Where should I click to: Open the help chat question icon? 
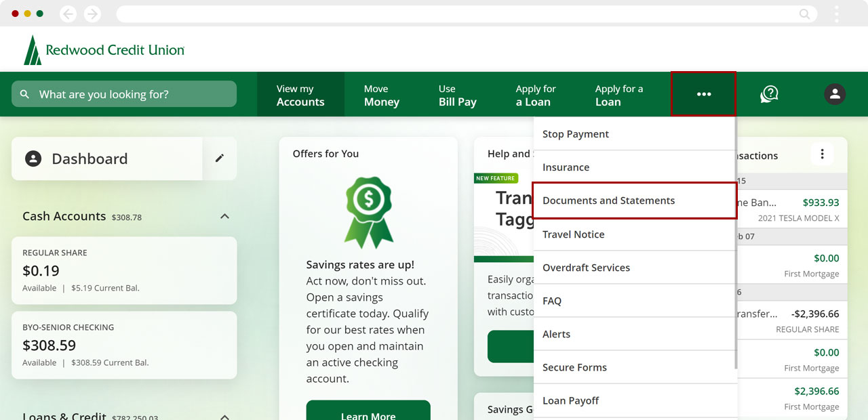click(769, 94)
